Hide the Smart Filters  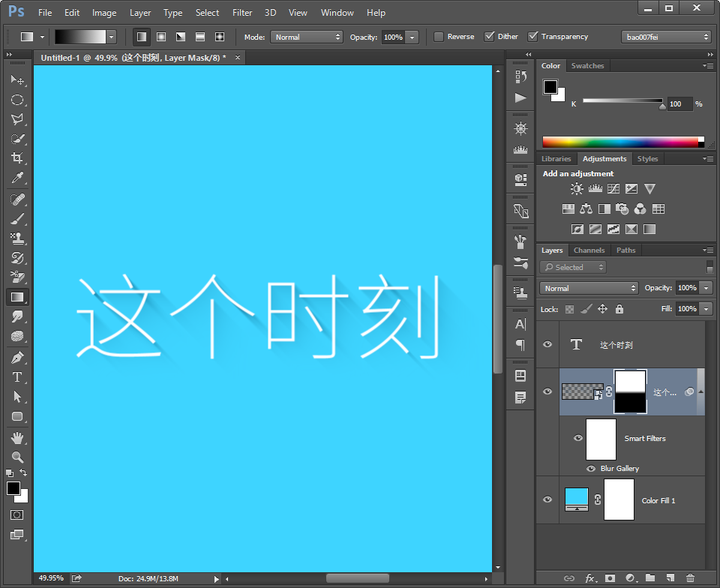pyautogui.click(x=578, y=438)
